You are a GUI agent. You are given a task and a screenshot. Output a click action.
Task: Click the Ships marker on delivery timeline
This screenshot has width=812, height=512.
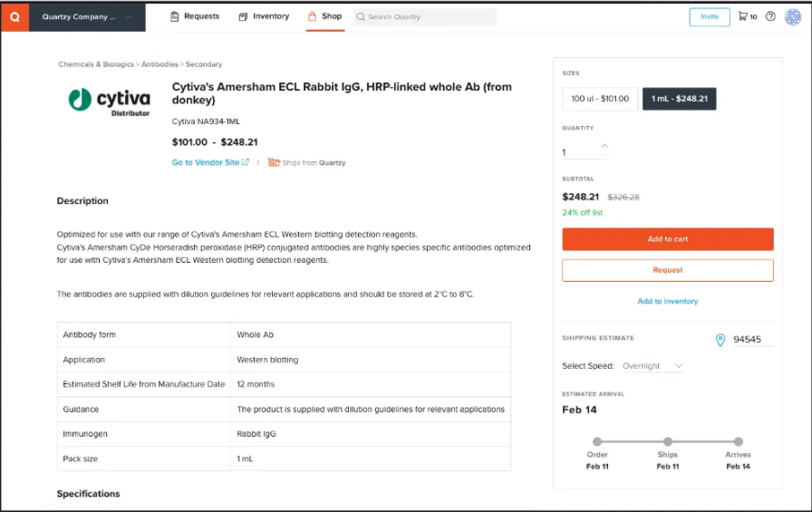(x=668, y=441)
